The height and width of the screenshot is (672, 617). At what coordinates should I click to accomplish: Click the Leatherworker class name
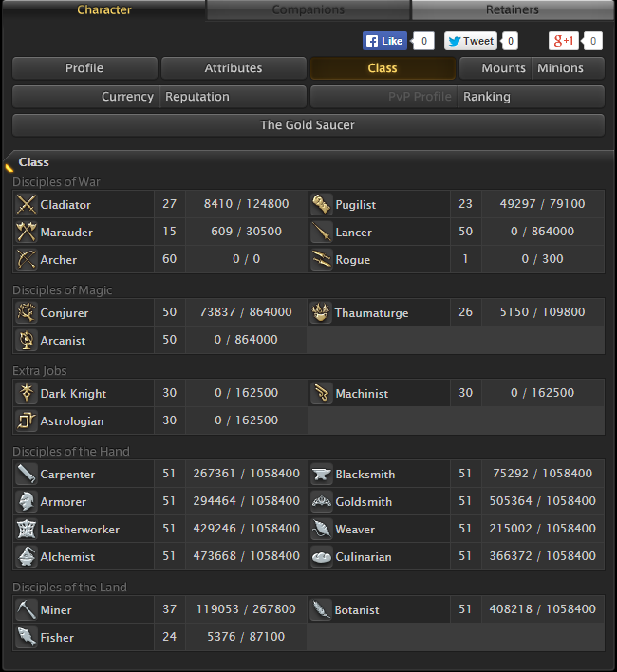(x=80, y=530)
